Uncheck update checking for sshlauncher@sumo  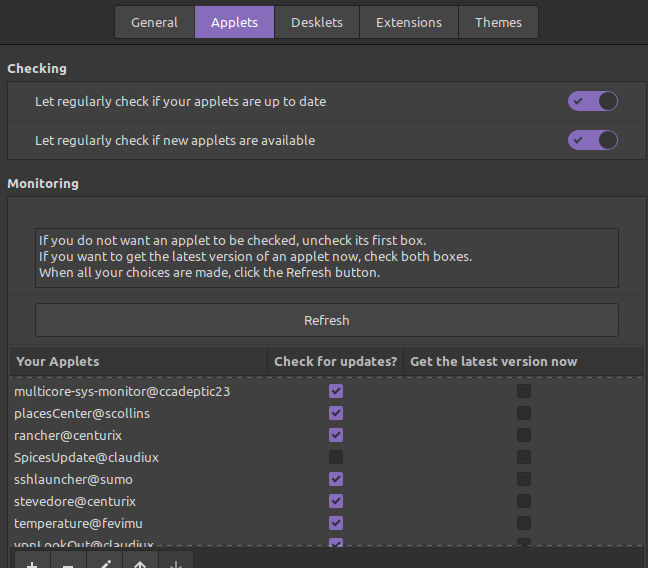336,479
